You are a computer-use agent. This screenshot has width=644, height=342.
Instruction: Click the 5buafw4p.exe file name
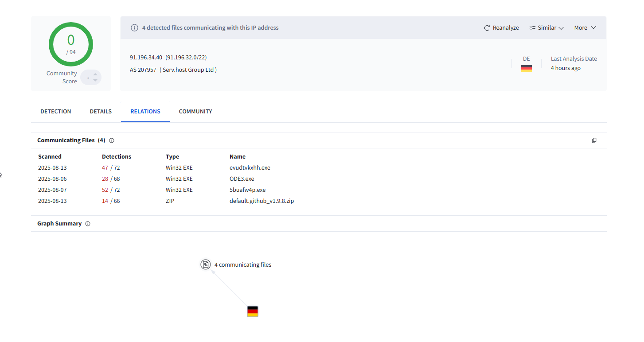247,190
